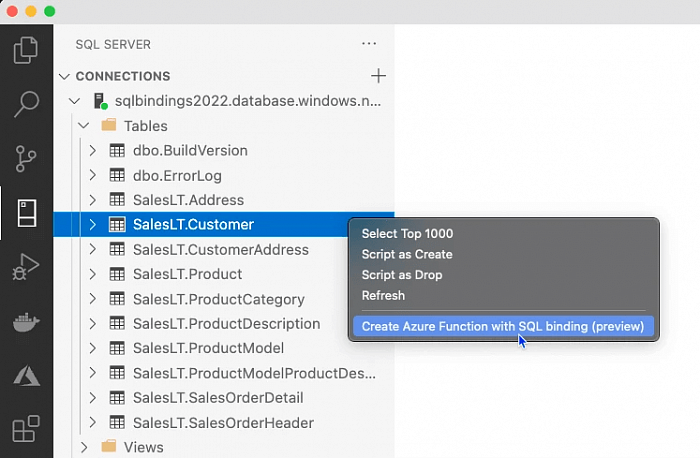The width and height of the screenshot is (700, 458).
Task: Open the Search view icon
Action: 26,103
